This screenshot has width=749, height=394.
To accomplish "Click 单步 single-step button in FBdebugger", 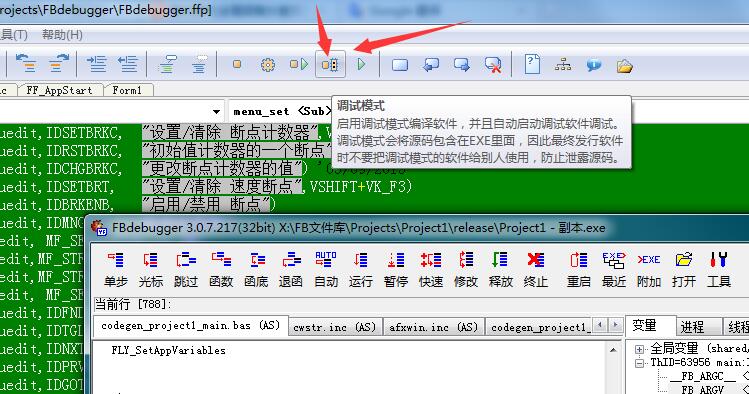I will click(x=116, y=269).
